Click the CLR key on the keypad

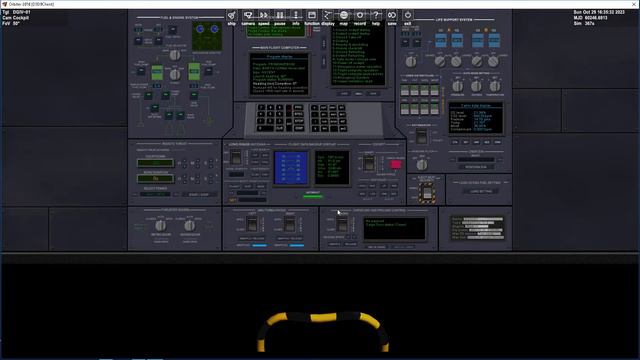(x=280, y=128)
